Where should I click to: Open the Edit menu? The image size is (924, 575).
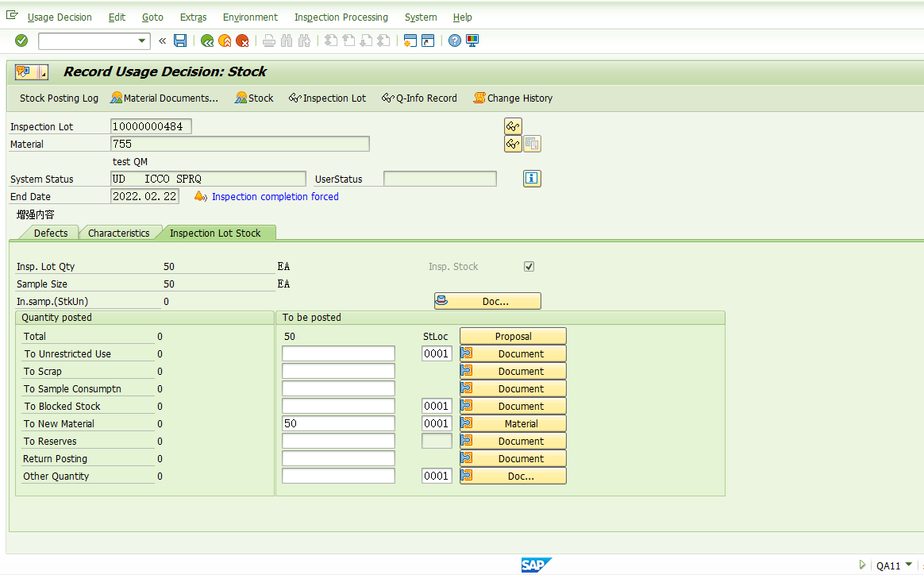point(117,17)
